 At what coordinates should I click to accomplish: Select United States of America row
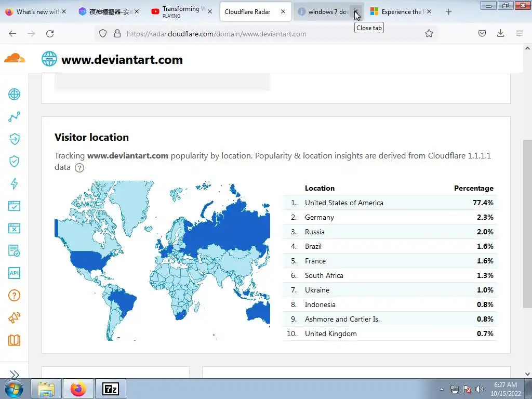[390, 203]
